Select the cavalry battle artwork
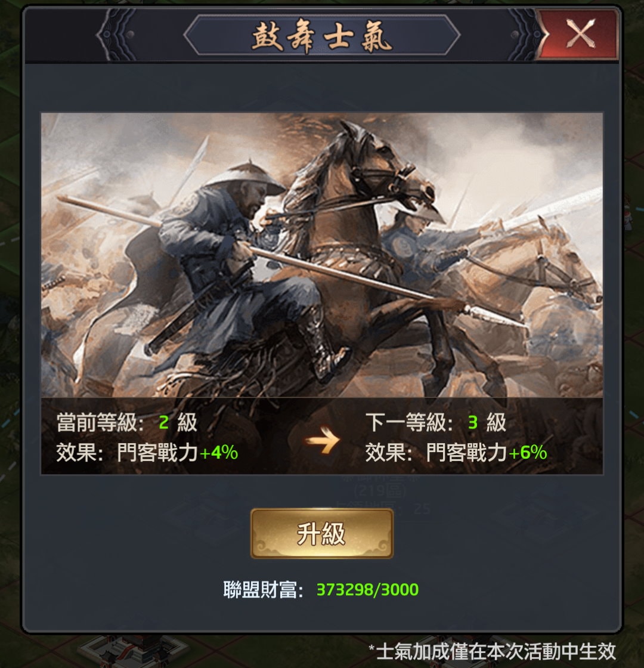The image size is (644, 668). tap(321, 255)
